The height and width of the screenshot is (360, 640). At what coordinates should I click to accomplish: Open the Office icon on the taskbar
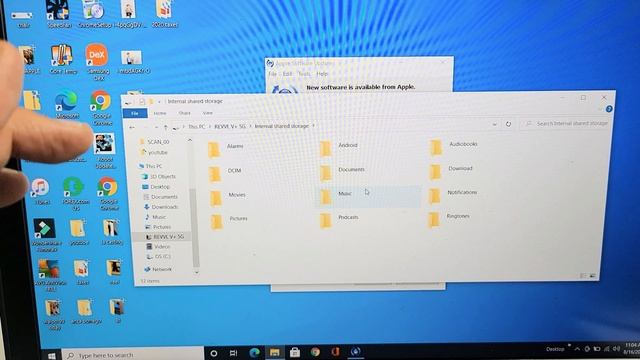tap(335, 351)
